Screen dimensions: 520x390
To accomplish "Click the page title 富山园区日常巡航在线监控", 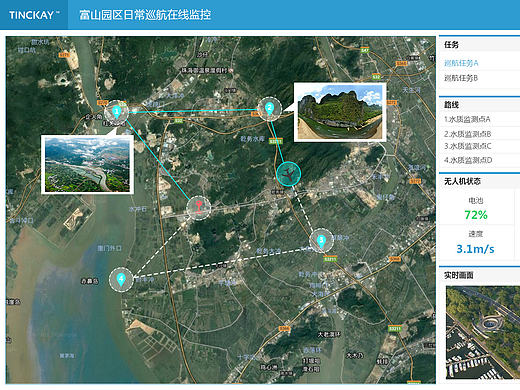I will 145,15.
